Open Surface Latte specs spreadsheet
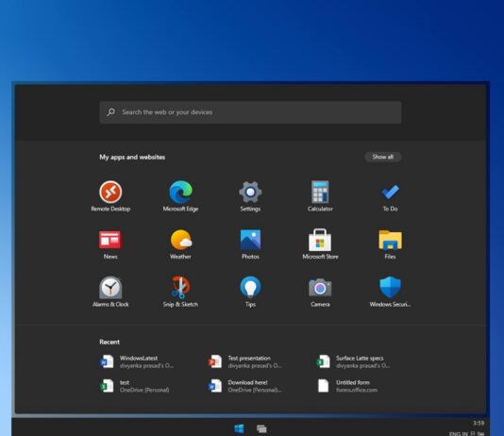Viewport: 504px width, 436px height. [353, 361]
